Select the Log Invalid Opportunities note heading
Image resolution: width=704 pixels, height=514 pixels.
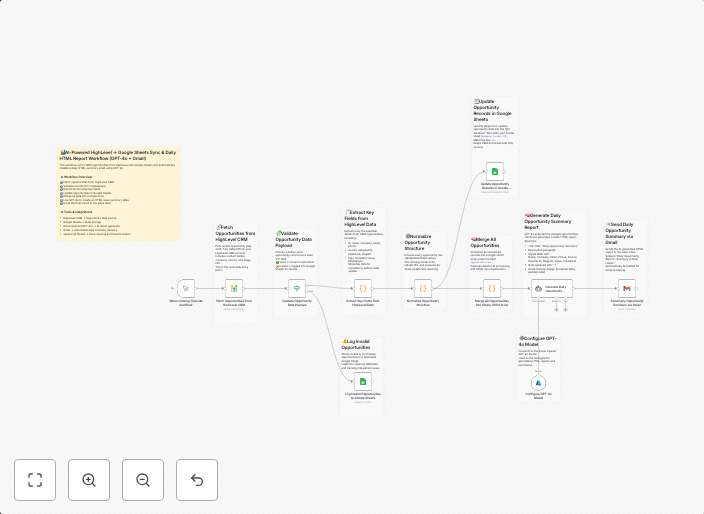pos(356,344)
